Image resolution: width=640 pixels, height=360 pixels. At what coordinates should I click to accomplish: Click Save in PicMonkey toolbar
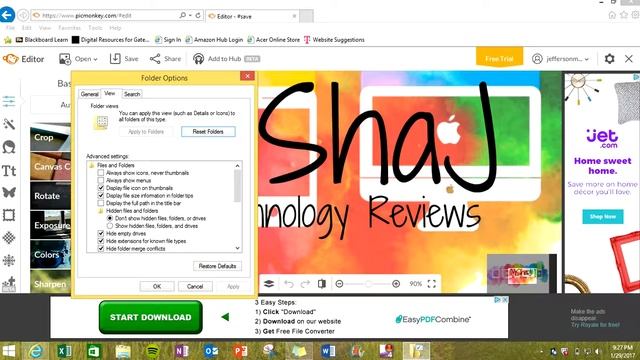[124, 59]
